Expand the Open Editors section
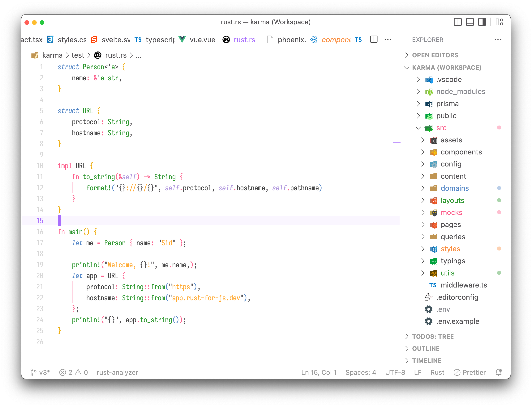The height and width of the screenshot is (407, 532). coord(435,55)
